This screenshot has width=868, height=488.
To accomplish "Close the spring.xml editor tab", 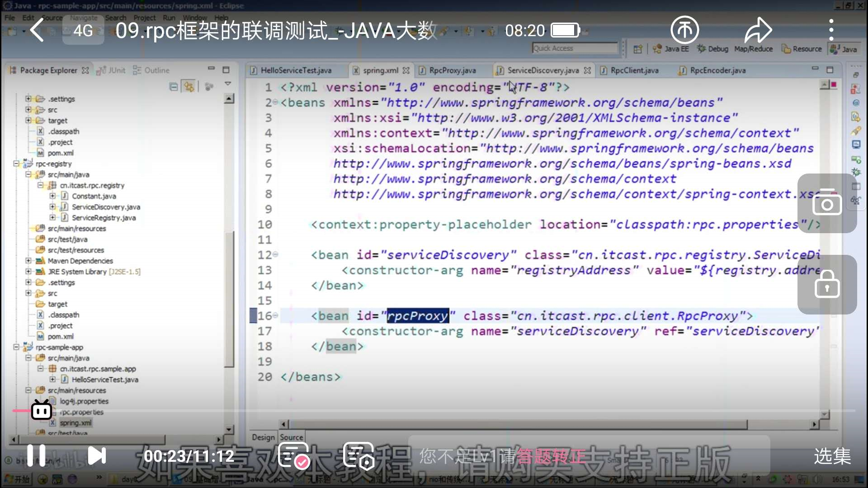I will (x=406, y=70).
